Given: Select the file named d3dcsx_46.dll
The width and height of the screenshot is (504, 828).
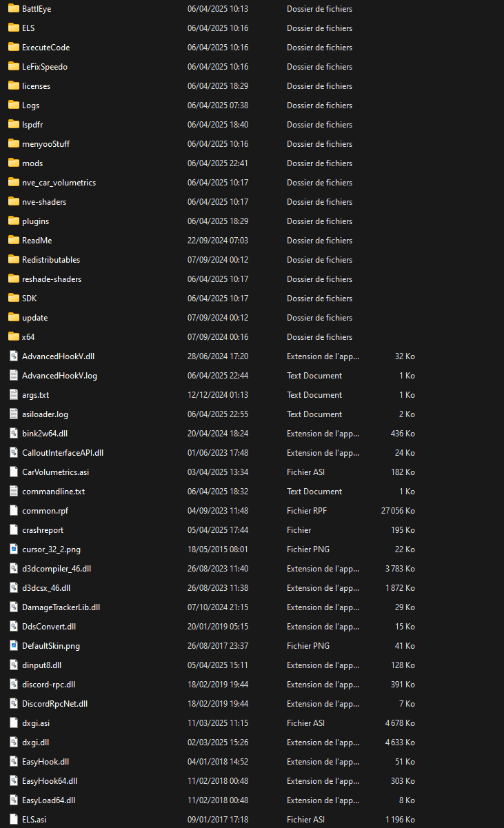Looking at the screenshot, I should pyautogui.click(x=46, y=588).
